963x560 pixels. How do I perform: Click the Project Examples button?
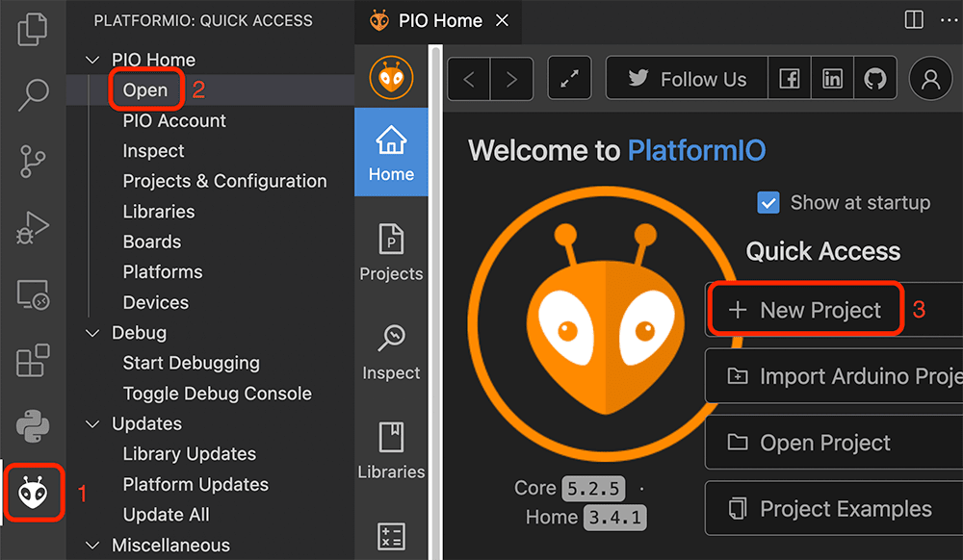click(x=834, y=508)
